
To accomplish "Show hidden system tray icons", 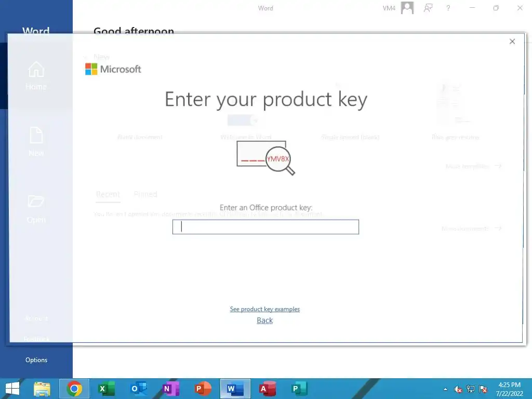I will (445, 389).
